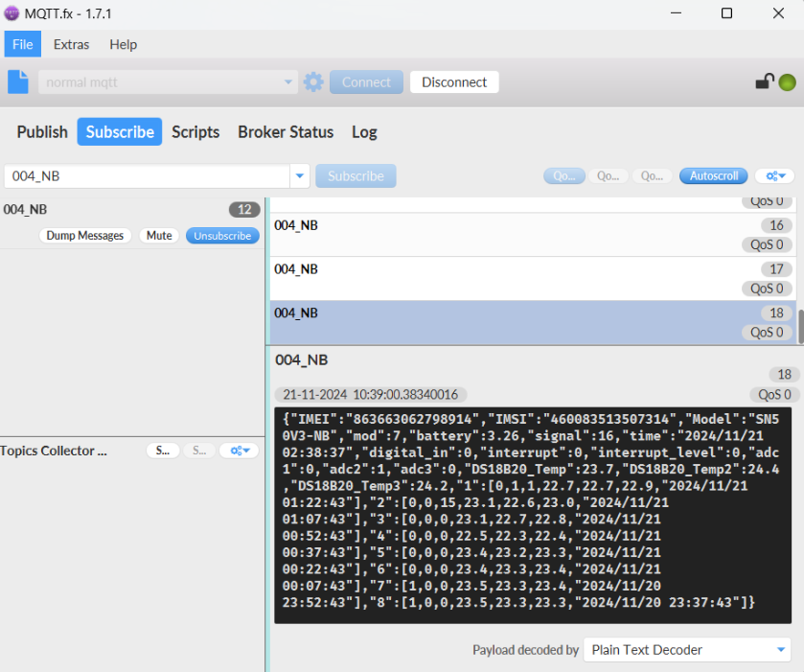Close the MQTT.fx window
Viewport: 804px width, 672px height.
[x=778, y=13]
